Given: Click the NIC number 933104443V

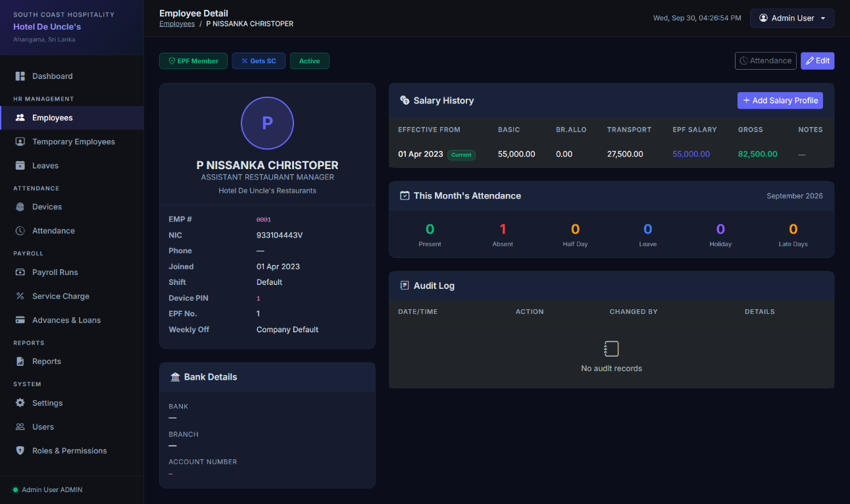Looking at the screenshot, I should coord(280,235).
